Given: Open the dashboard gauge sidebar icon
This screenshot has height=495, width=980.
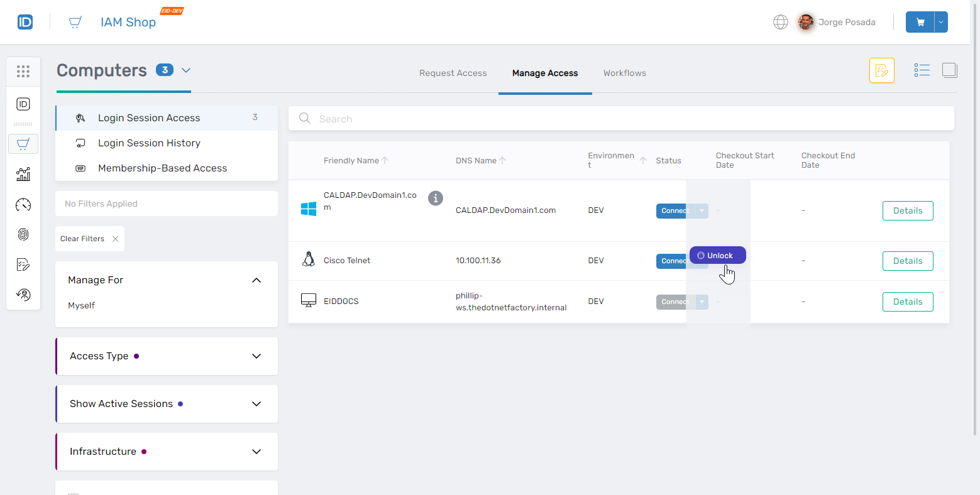Looking at the screenshot, I should (23, 205).
